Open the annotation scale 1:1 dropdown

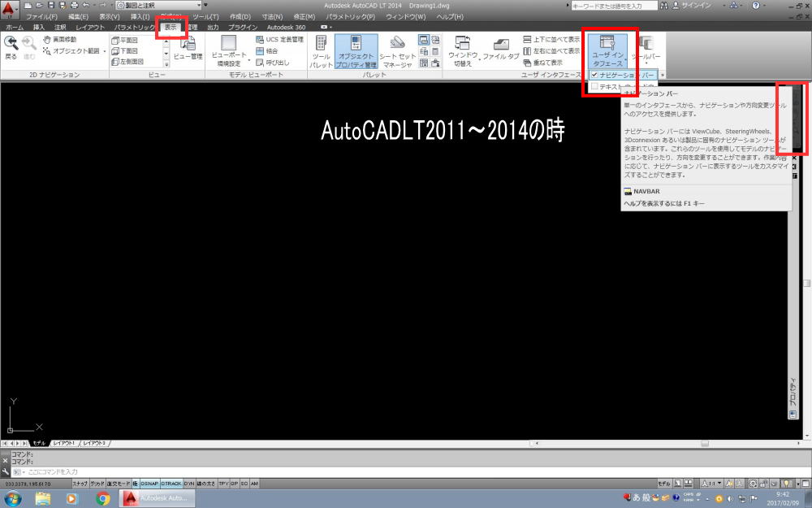click(x=711, y=484)
